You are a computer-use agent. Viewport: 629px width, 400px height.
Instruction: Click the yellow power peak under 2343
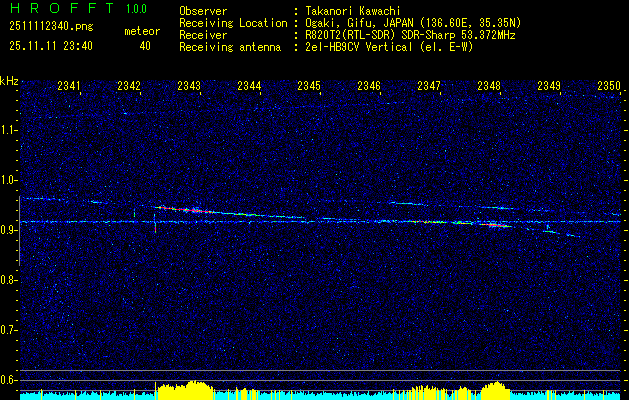coord(188,386)
